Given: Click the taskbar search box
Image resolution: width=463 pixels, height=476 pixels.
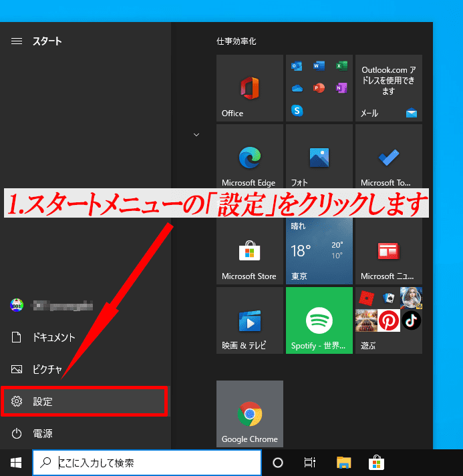Looking at the screenshot, I should [x=147, y=462].
